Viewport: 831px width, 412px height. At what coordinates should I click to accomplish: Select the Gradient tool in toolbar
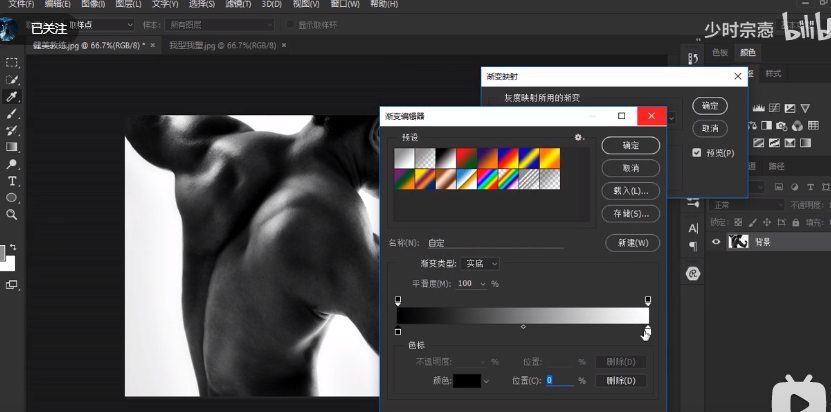point(12,147)
